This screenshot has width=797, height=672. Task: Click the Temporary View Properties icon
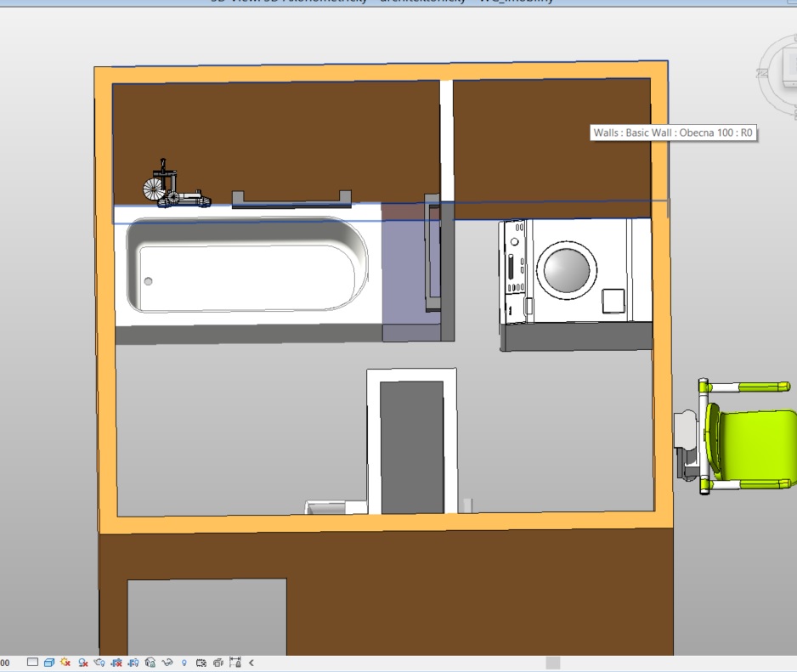pyautogui.click(x=201, y=663)
